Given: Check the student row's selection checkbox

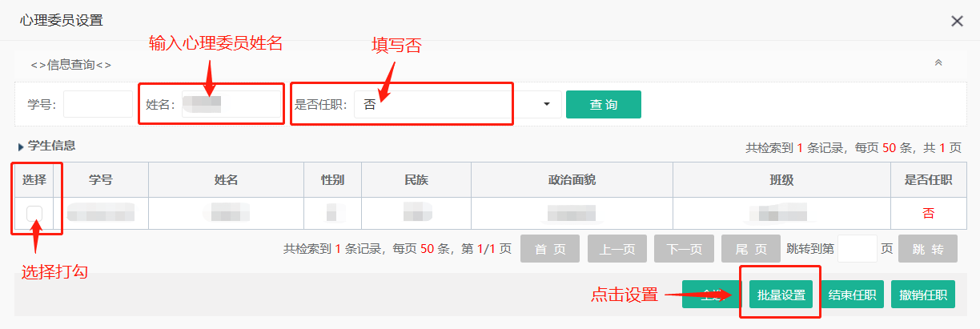Looking at the screenshot, I should click(x=34, y=213).
